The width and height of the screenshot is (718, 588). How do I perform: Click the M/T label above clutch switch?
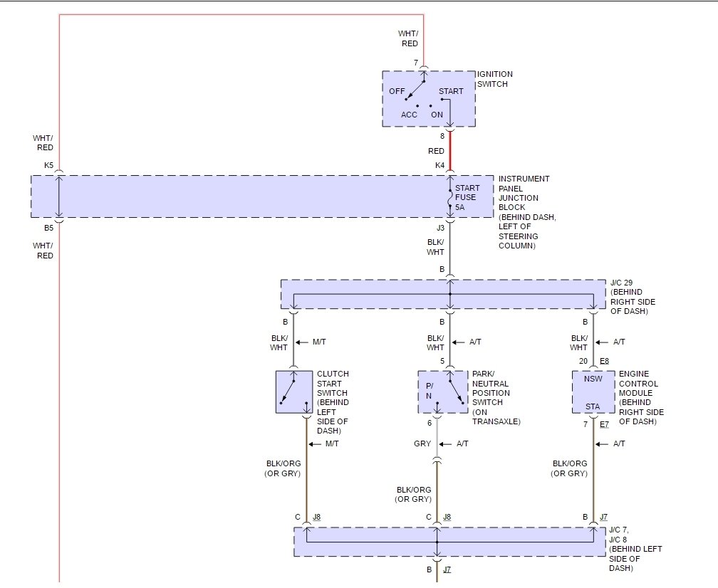pyautogui.click(x=318, y=342)
